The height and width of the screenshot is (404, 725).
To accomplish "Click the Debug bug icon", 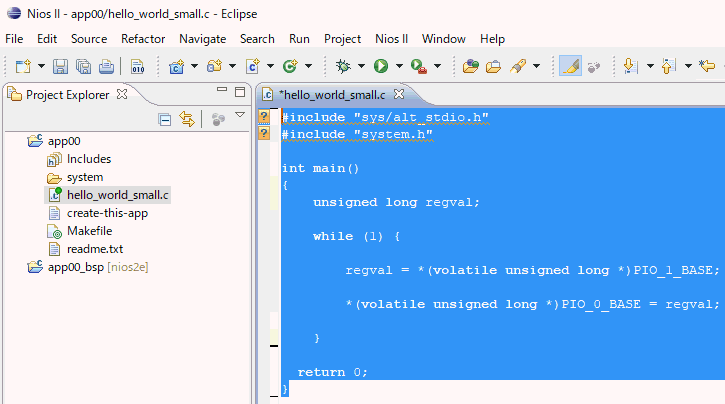I will (343, 66).
